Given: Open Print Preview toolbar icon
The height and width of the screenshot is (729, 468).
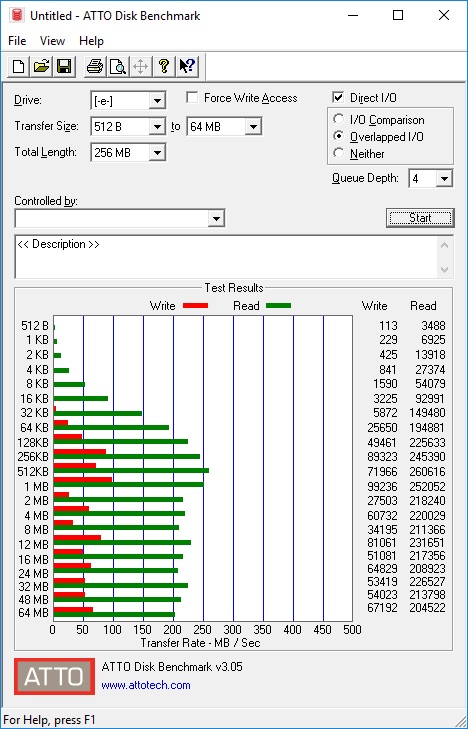Looking at the screenshot, I should coord(118,66).
